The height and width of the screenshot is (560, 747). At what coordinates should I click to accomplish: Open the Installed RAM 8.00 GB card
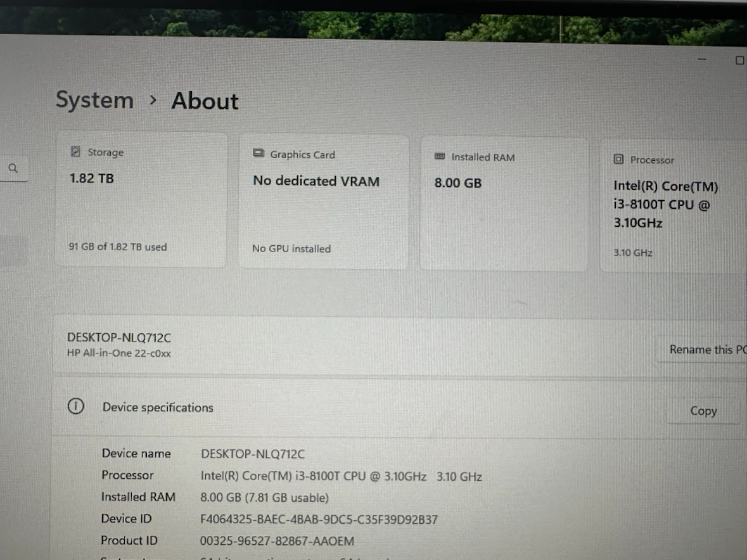pos(504,204)
